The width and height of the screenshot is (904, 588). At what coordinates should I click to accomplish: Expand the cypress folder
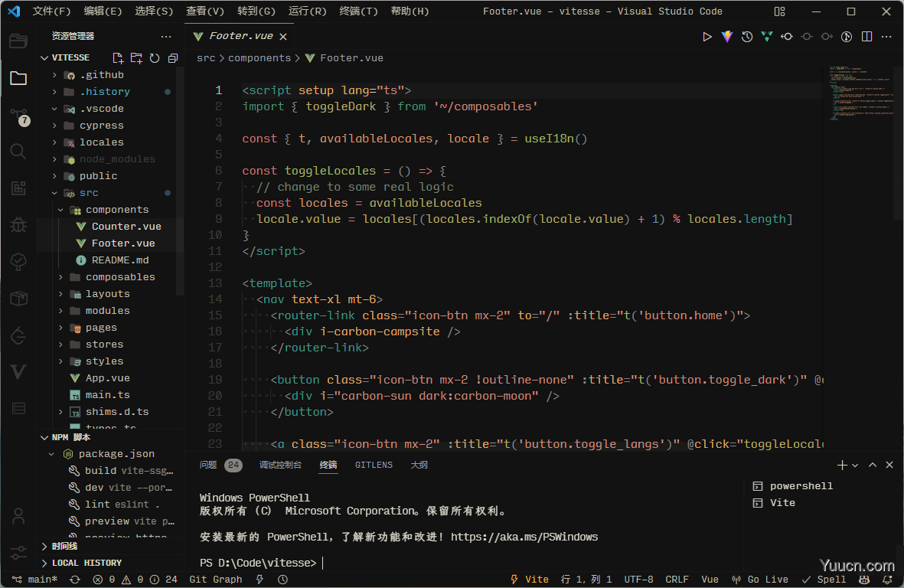click(x=55, y=125)
